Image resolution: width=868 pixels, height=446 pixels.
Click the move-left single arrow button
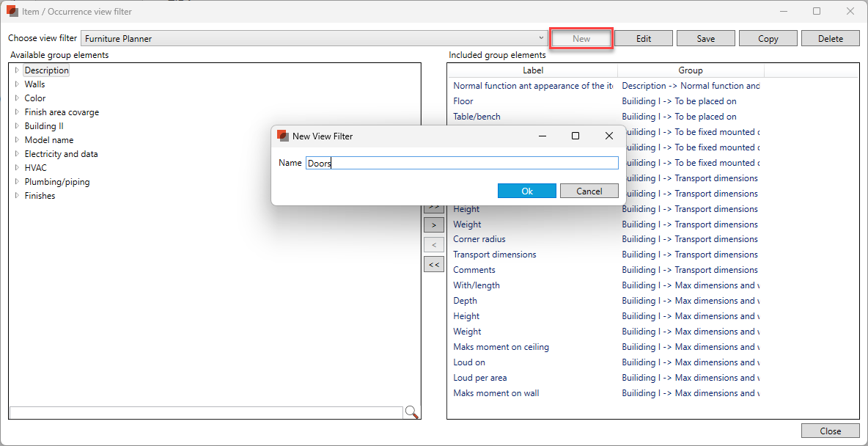click(434, 245)
